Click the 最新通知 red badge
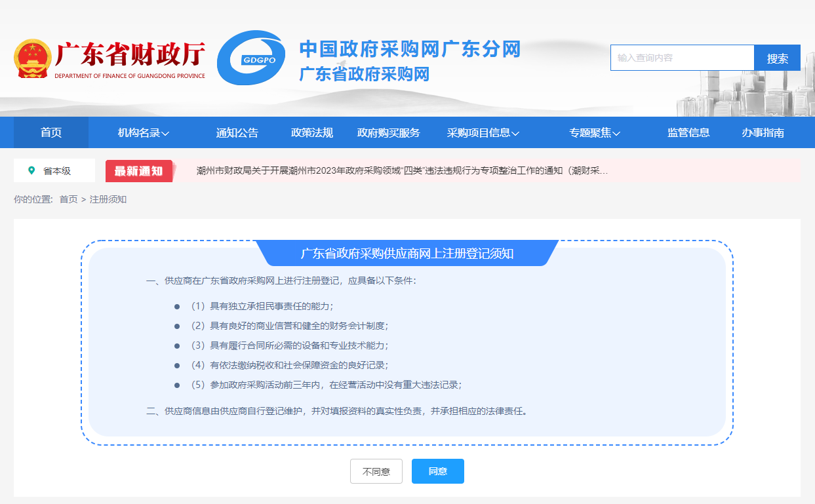 [139, 171]
